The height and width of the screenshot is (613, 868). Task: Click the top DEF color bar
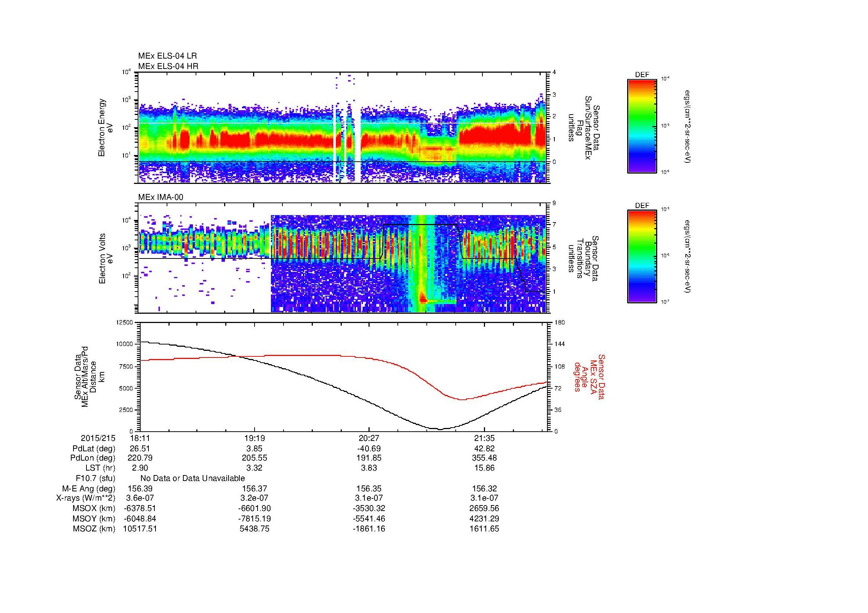(642, 126)
